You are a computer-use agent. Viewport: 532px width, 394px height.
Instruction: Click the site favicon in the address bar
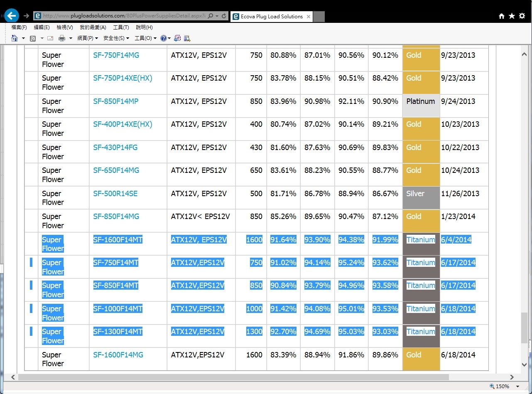(x=38, y=16)
